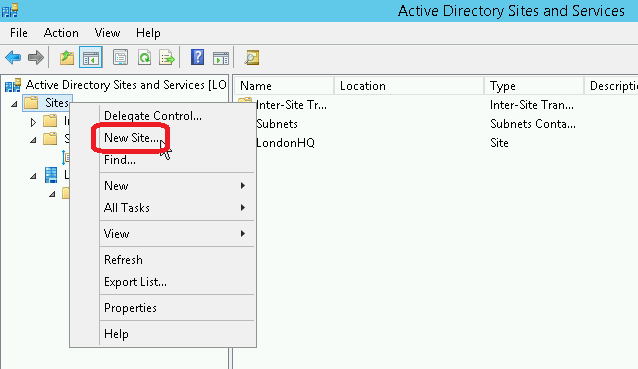Select New Site from context menu
The image size is (638, 369).
point(177,138)
